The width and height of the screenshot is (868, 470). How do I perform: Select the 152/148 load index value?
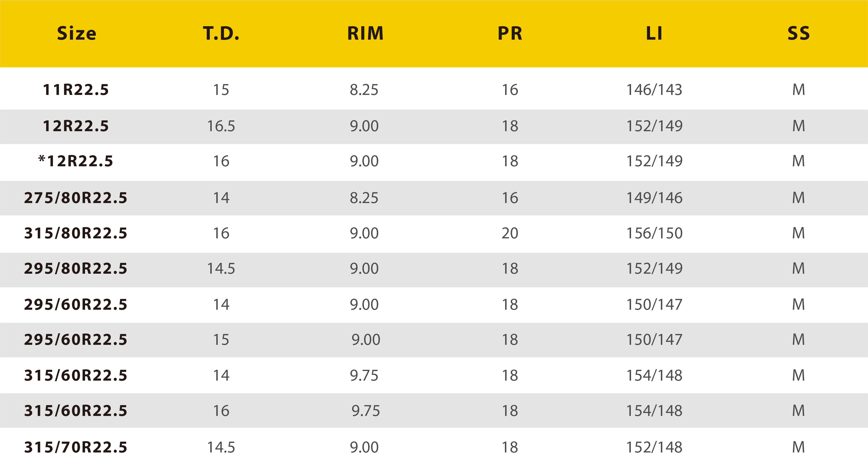pyautogui.click(x=654, y=447)
